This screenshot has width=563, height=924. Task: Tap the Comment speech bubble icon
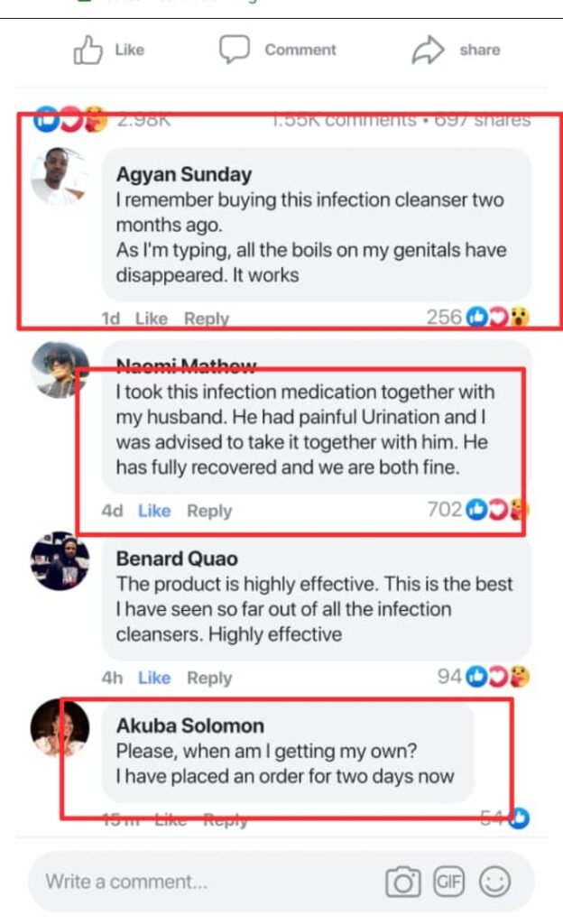click(235, 50)
